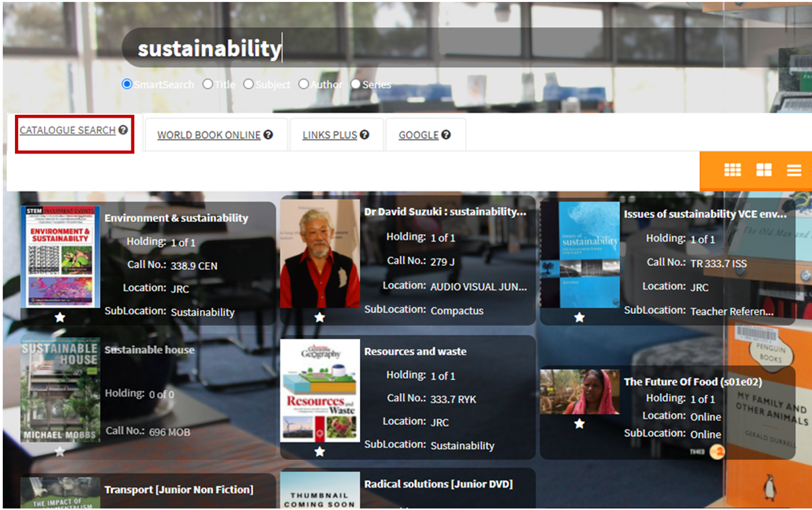Choose the Subject radio button
Image resolution: width=812 pixels, height=510 pixels.
248,85
